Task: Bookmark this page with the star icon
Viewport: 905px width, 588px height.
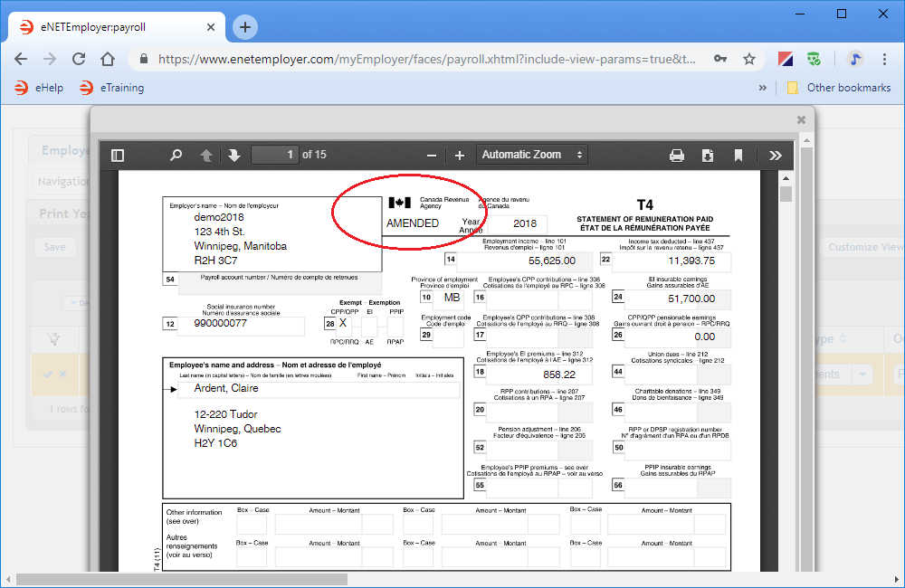Action: tap(749, 59)
